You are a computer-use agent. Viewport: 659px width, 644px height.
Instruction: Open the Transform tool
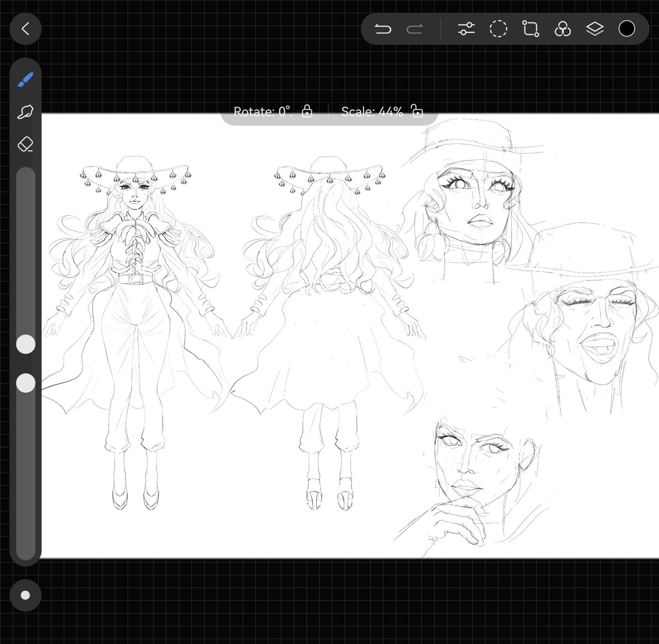(530, 29)
